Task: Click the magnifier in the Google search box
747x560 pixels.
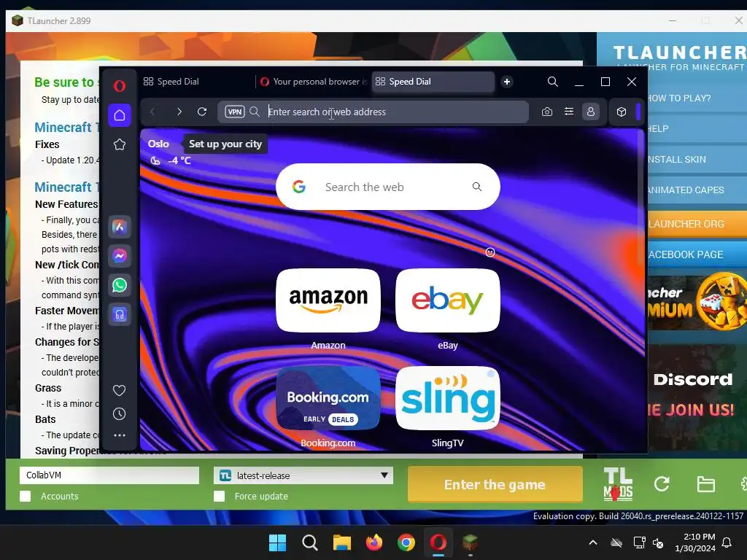Action: tap(477, 187)
